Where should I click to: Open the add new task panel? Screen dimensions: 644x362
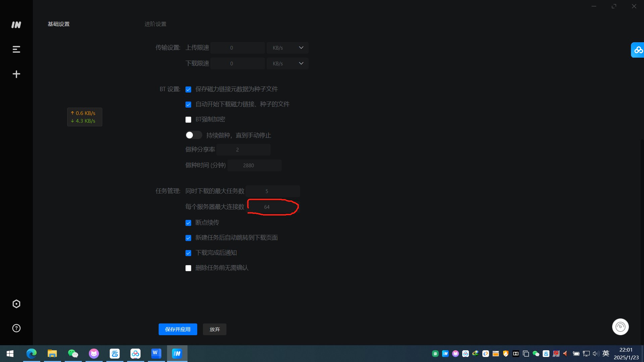pyautogui.click(x=16, y=74)
